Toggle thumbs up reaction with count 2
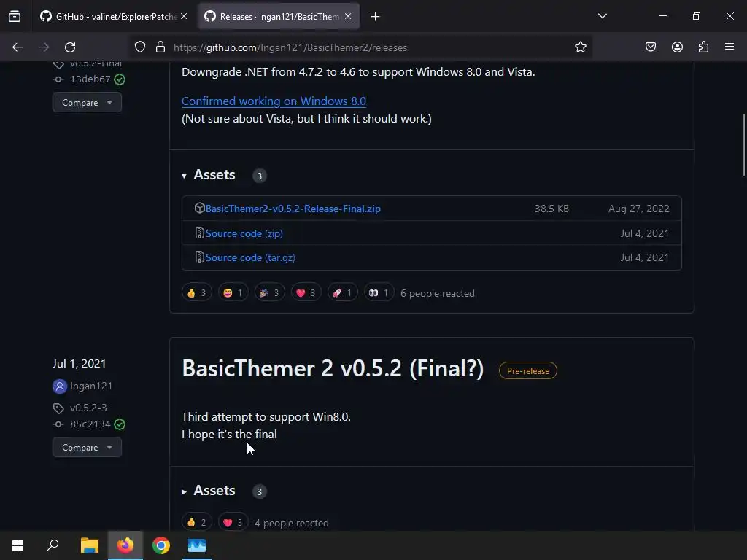The width and height of the screenshot is (747, 560). click(197, 522)
